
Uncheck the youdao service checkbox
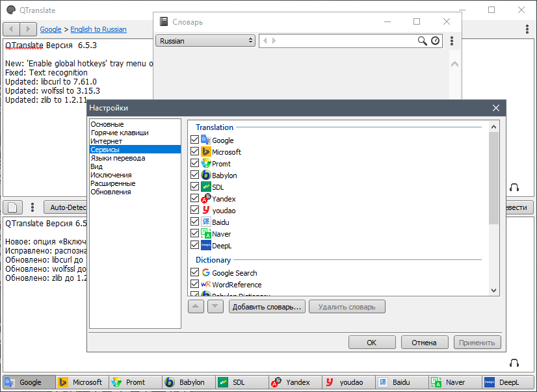[x=194, y=210]
